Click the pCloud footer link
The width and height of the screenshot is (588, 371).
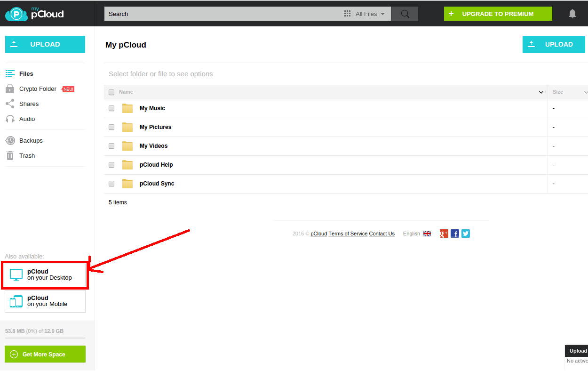pos(319,234)
